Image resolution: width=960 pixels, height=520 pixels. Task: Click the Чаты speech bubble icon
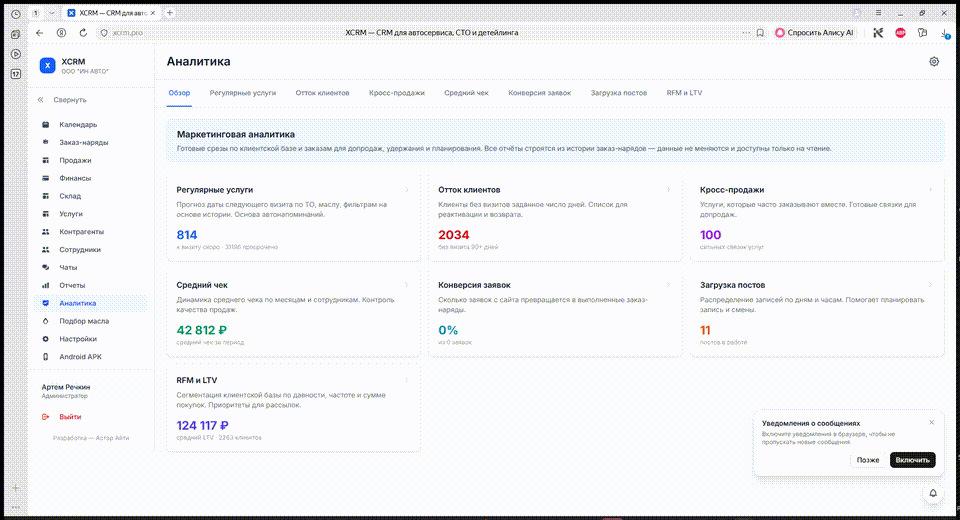coord(45,267)
